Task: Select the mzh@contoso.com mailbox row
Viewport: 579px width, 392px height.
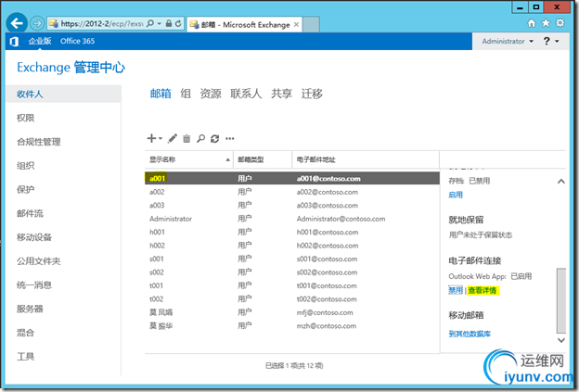Action: [x=292, y=326]
